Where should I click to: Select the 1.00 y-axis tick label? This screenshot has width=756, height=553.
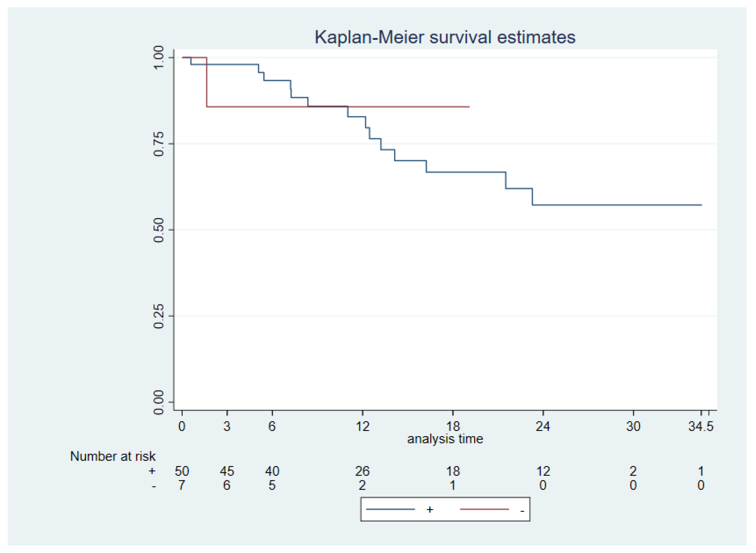coord(158,58)
